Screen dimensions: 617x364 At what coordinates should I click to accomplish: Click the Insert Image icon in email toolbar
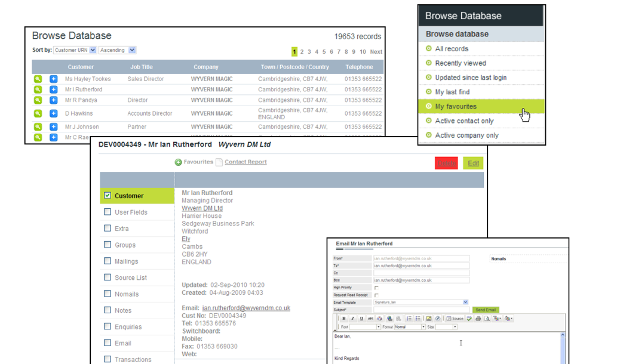point(429,319)
